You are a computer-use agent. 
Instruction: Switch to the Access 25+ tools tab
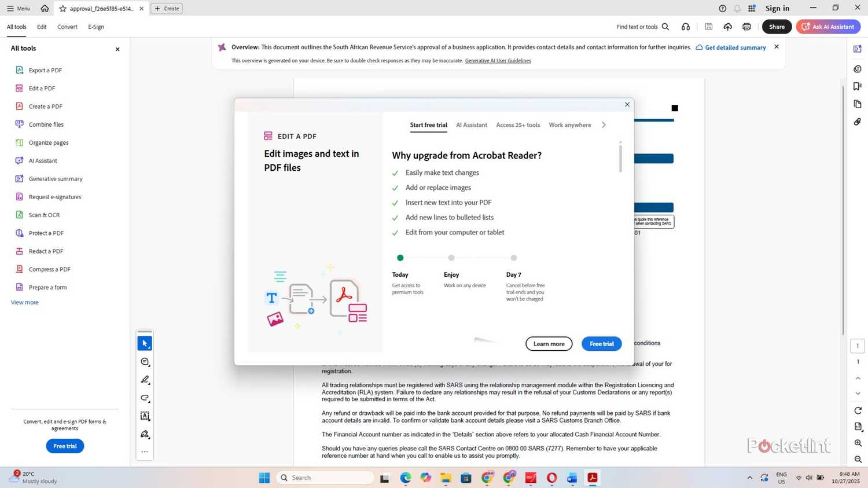[x=518, y=124]
